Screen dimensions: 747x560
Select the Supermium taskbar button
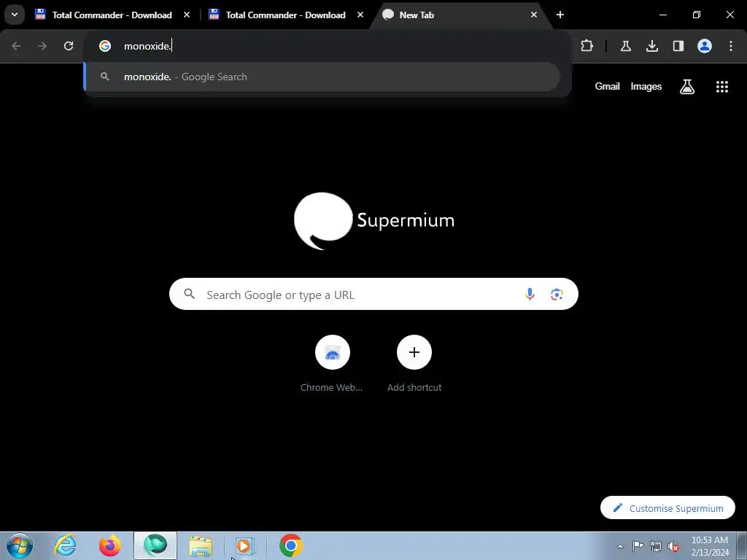pyautogui.click(x=155, y=545)
